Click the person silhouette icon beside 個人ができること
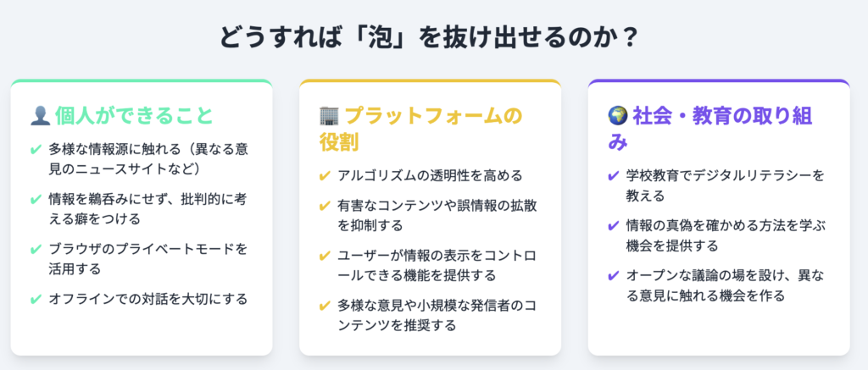Image resolution: width=868 pixels, height=370 pixels. tap(41, 116)
